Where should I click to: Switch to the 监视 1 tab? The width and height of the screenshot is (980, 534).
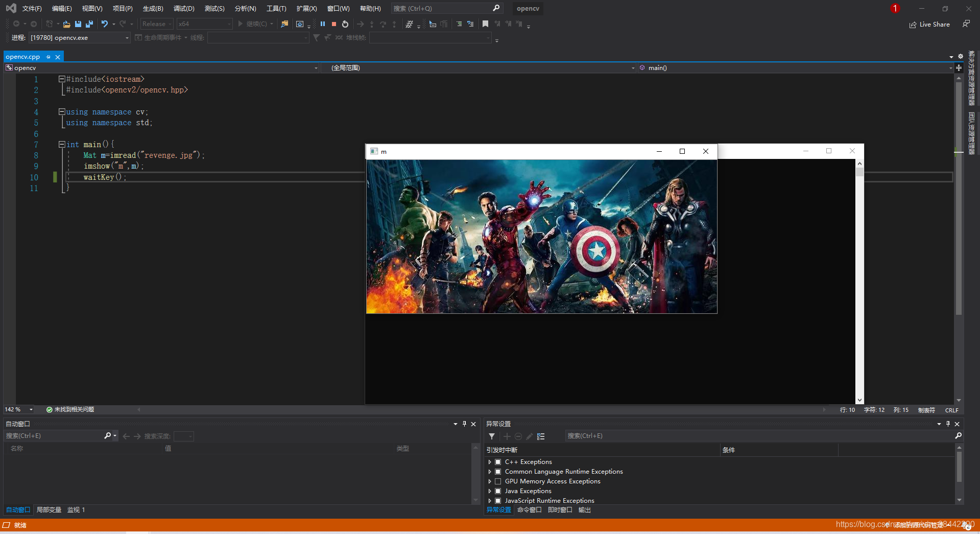[x=76, y=509]
